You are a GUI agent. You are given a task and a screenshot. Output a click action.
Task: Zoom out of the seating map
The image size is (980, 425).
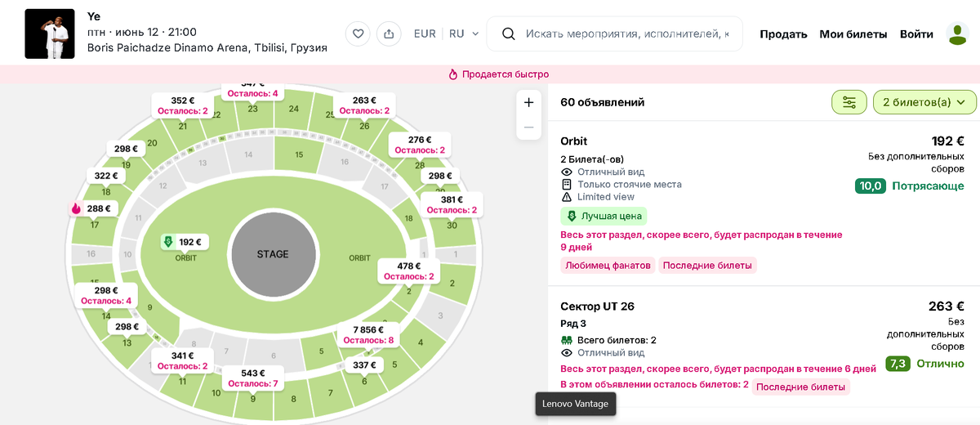pyautogui.click(x=528, y=127)
